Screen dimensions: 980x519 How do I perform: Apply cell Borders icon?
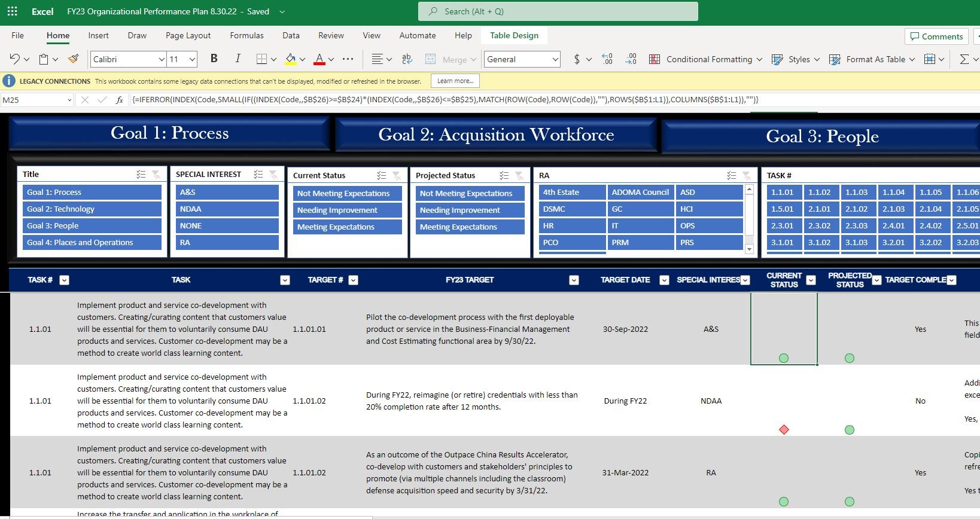tap(261, 59)
